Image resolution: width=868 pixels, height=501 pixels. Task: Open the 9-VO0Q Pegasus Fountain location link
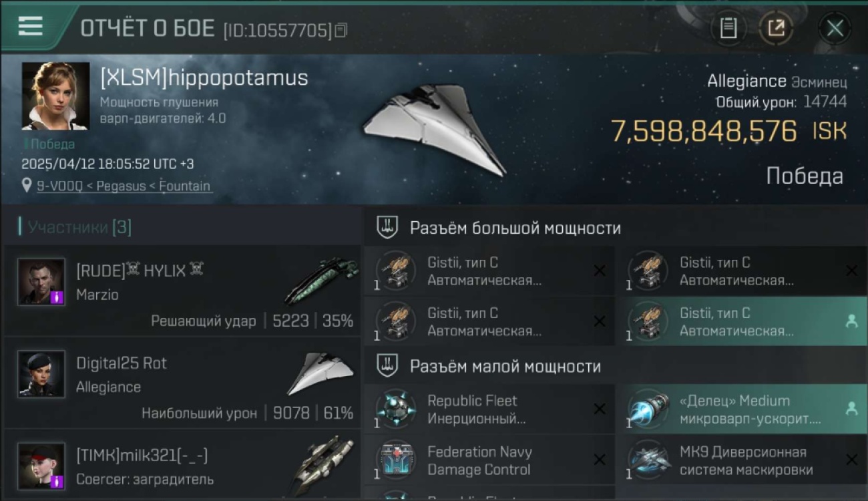coord(124,186)
